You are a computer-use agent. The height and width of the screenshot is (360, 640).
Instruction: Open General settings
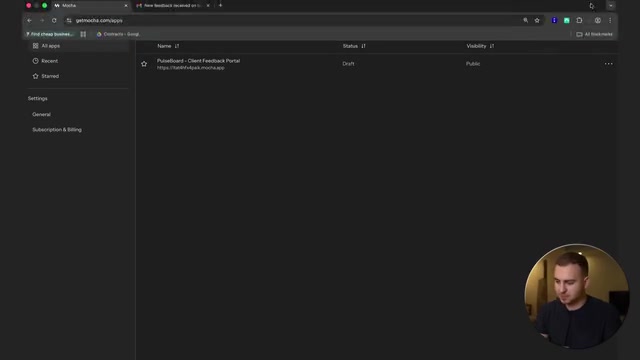tap(41, 114)
